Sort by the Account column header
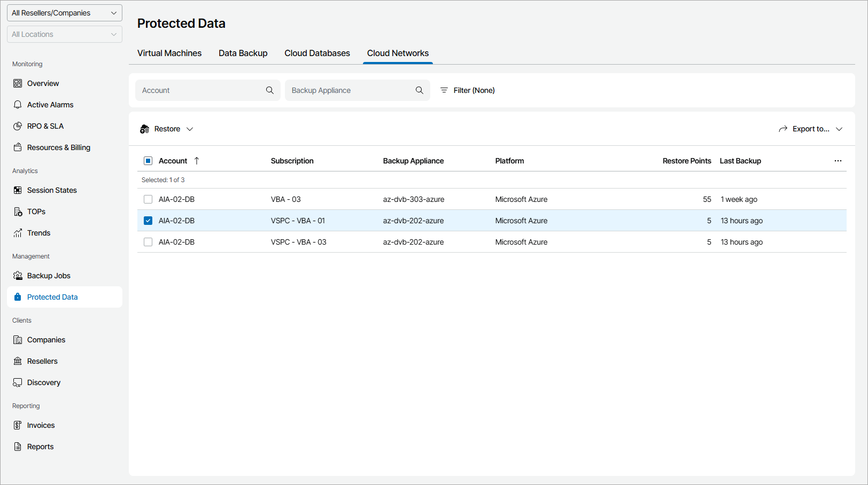The image size is (868, 485). [x=173, y=161]
